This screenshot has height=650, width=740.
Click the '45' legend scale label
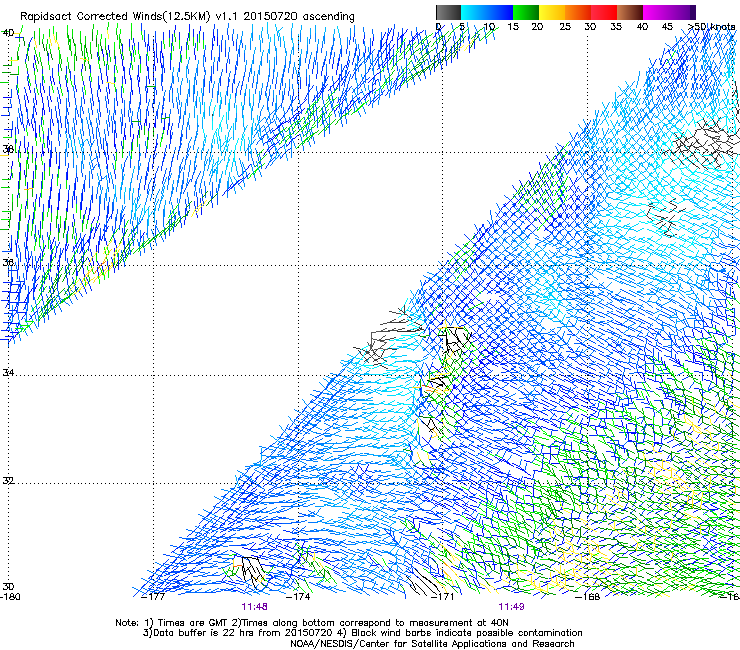667,27
